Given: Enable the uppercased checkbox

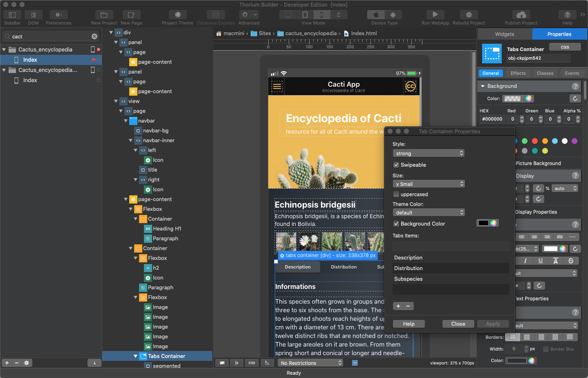Looking at the screenshot, I should (396, 194).
